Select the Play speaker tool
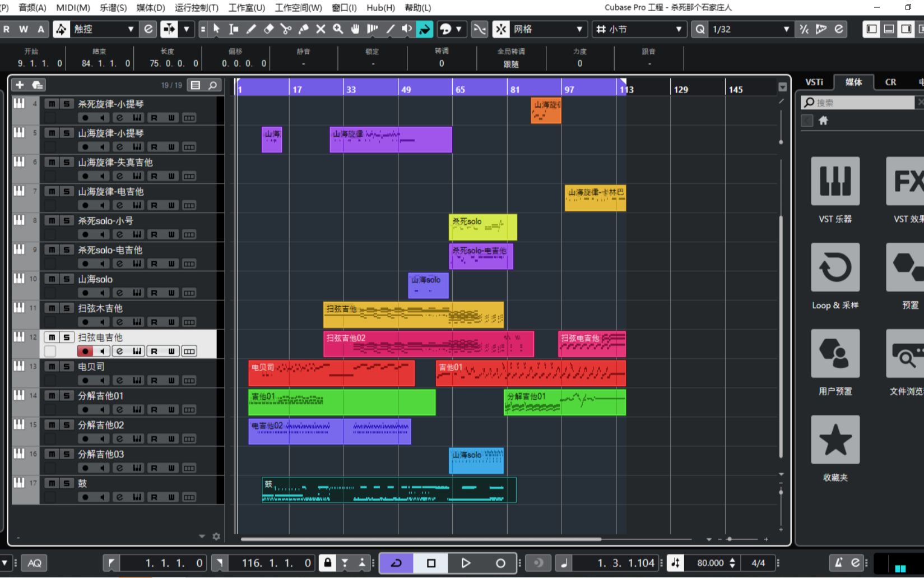924x578 pixels. coord(407,29)
